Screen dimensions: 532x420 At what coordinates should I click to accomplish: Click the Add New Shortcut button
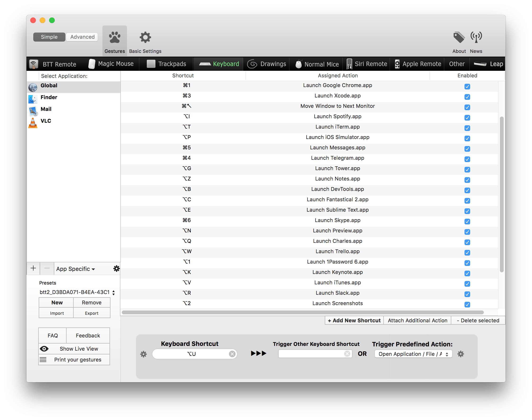tap(354, 320)
